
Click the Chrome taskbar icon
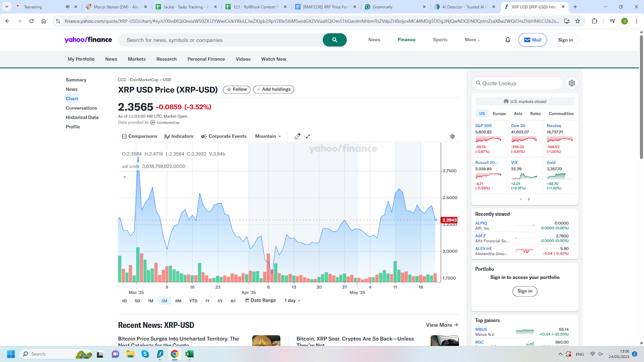coord(174,354)
